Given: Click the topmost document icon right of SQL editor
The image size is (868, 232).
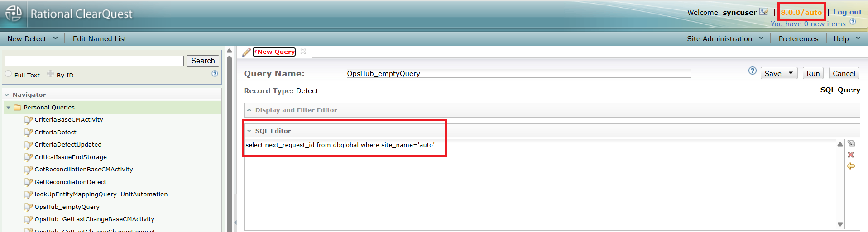Looking at the screenshot, I should tap(851, 143).
